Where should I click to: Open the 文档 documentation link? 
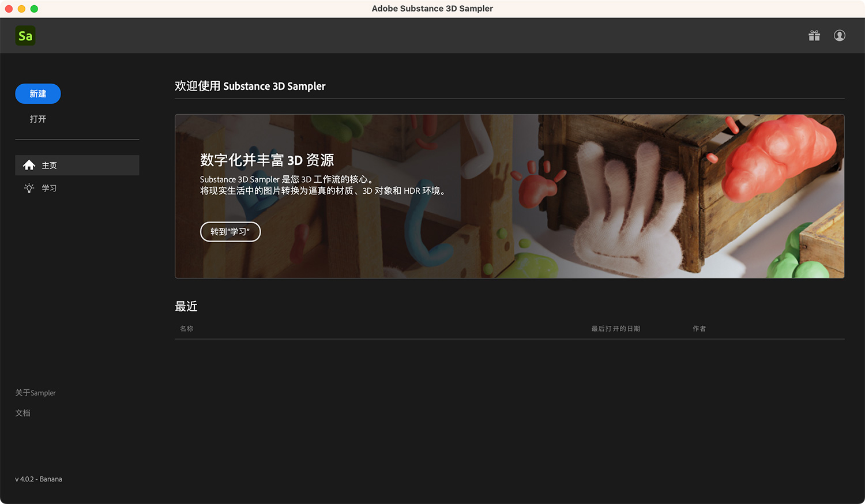tap(23, 413)
